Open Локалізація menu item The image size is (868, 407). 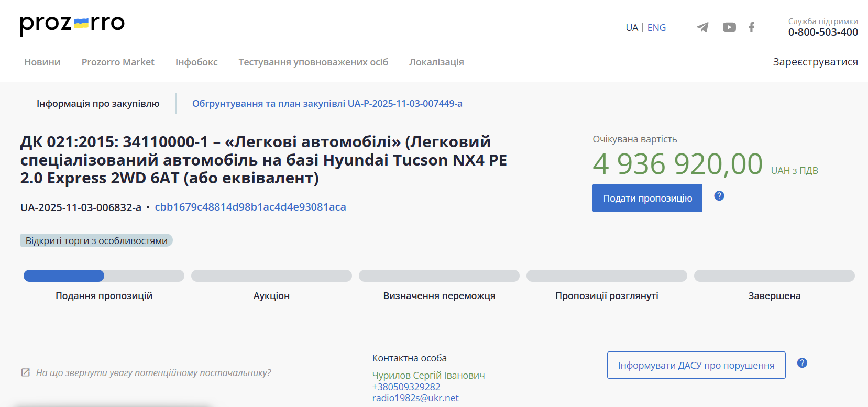click(436, 62)
